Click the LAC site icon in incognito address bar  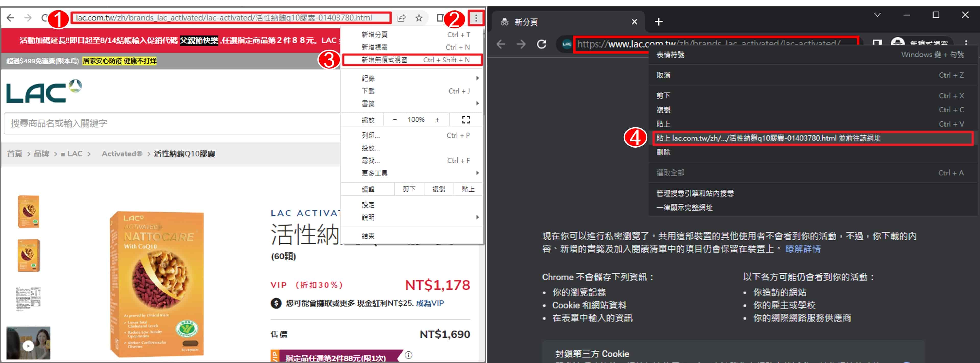566,44
